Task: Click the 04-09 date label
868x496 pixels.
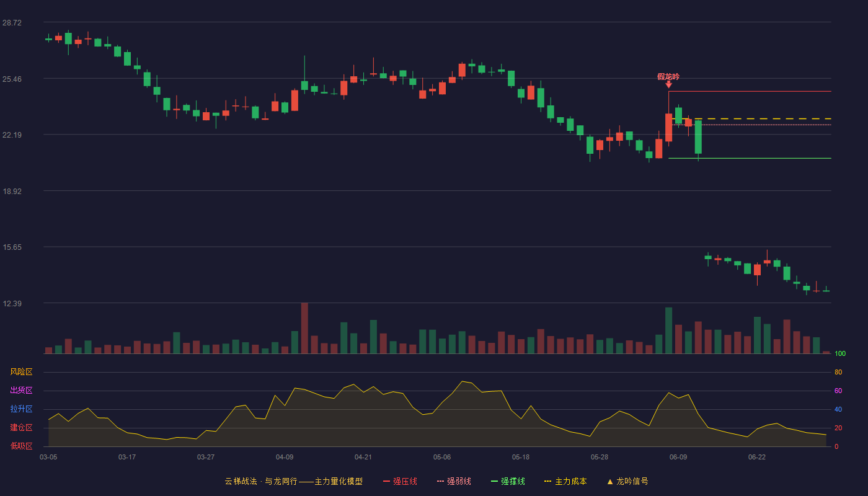Action: 285,457
